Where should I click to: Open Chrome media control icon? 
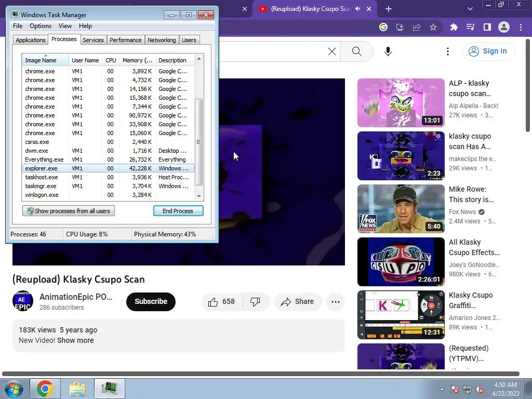(x=471, y=27)
